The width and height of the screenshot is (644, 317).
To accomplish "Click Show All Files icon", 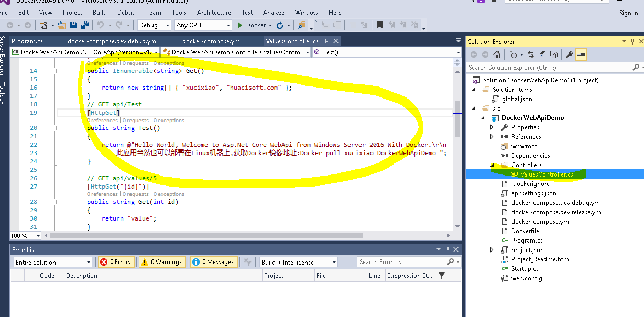I will coord(554,54).
